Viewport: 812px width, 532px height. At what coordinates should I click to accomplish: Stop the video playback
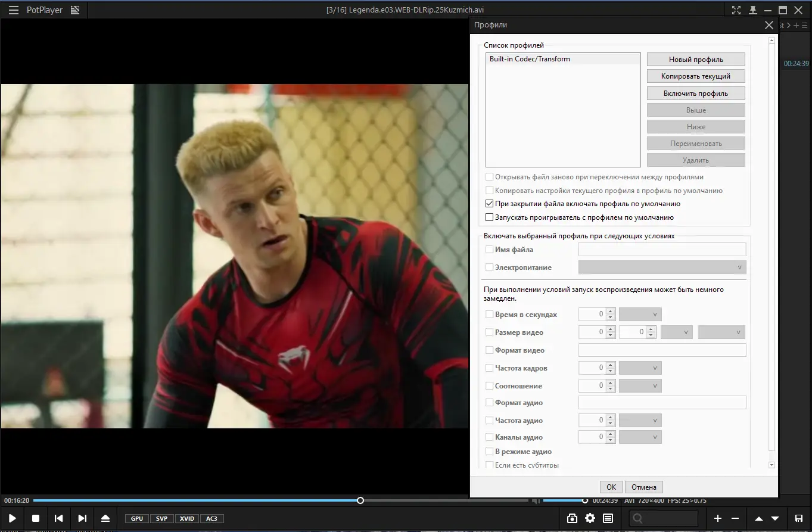coord(36,518)
